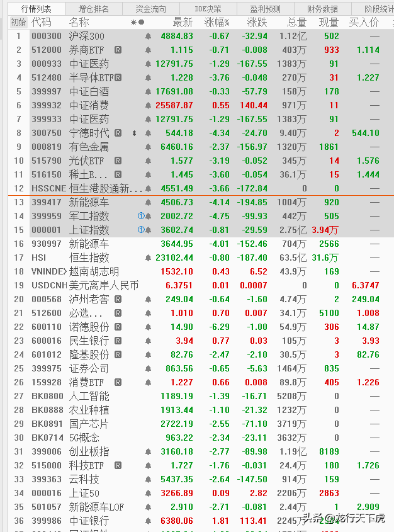The height and width of the screenshot is (532, 394).
Task: Select the BK0888 农业种植 row
Action: click(x=201, y=410)
